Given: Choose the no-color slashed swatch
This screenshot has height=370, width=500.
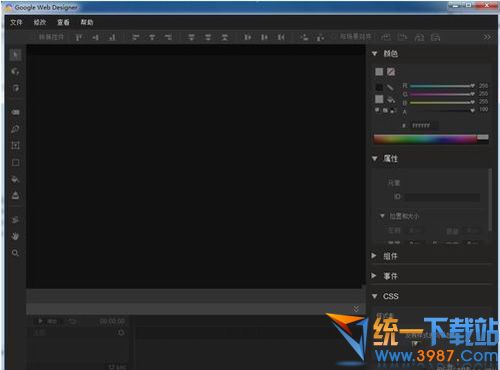Looking at the screenshot, I should coord(391,72).
